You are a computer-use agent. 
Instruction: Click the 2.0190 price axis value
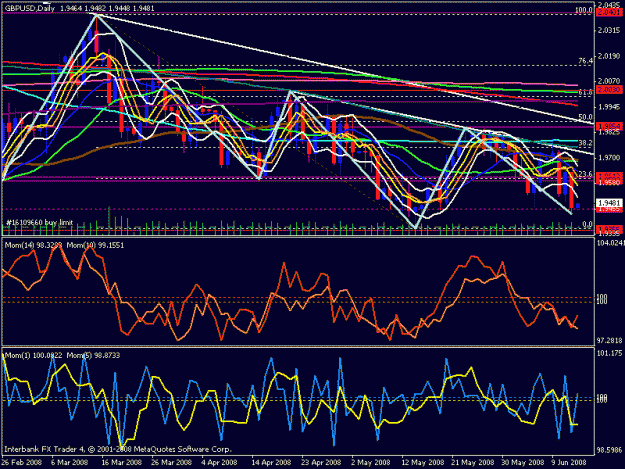pos(609,56)
